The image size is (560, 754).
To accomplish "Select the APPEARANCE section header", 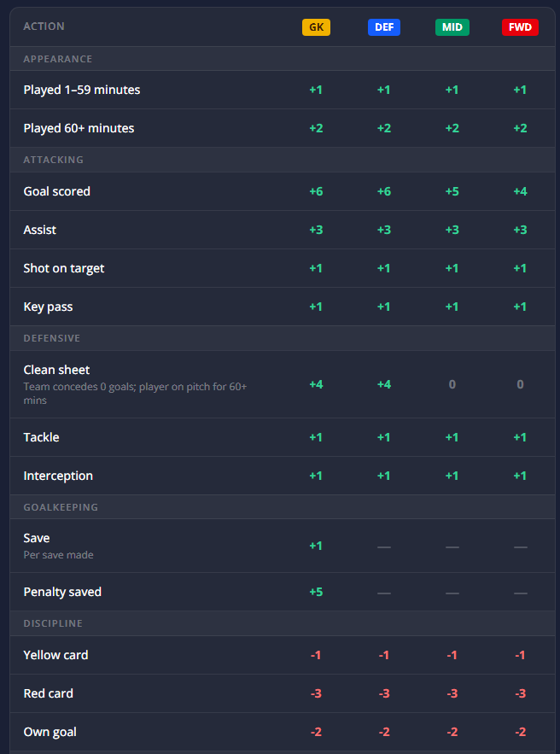I will [x=58, y=59].
